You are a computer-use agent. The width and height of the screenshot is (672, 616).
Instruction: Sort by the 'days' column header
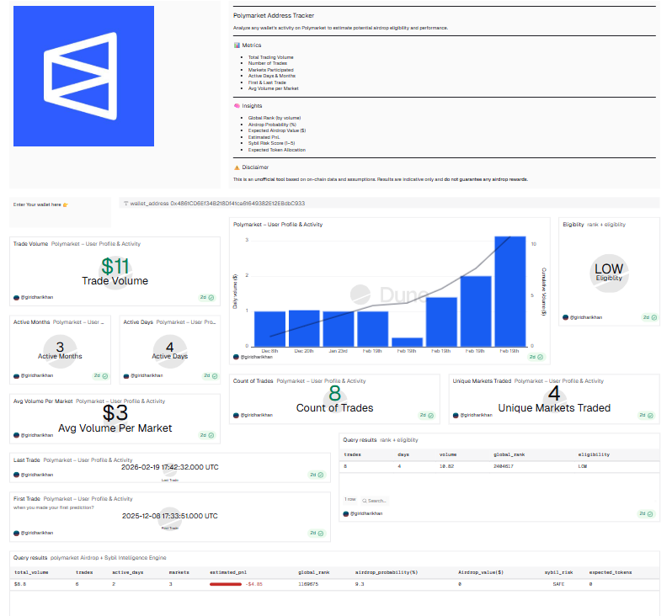coord(403,454)
